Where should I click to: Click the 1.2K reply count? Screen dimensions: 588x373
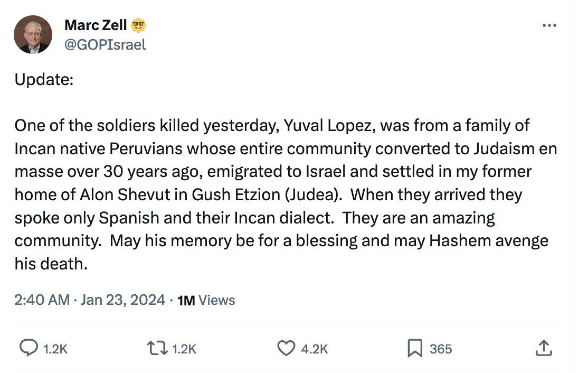pyautogui.click(x=55, y=349)
